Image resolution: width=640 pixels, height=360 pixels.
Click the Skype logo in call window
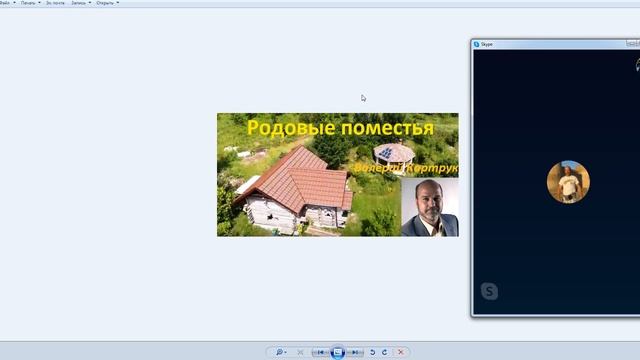489,291
